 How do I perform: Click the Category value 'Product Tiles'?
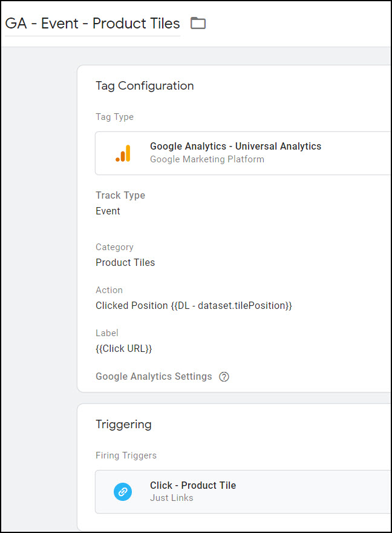tap(125, 262)
